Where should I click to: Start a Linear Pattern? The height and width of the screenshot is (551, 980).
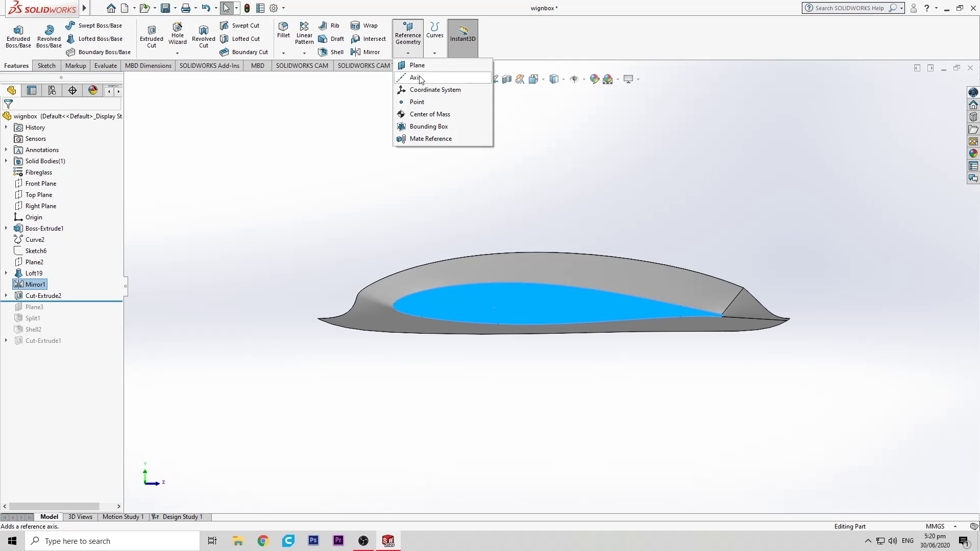[x=304, y=33]
